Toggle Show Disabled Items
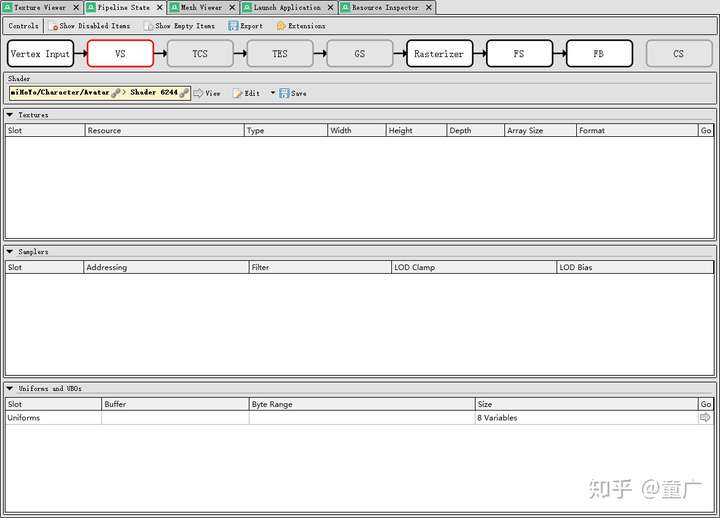This screenshot has height=518, width=720. pos(89,26)
